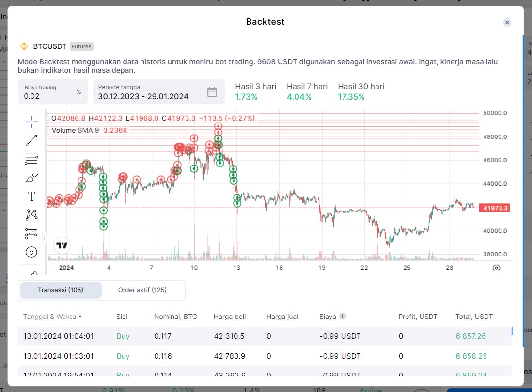Viewport: 532px width, 392px height.
Task: Select the XABCD pattern tool
Action: (31, 214)
